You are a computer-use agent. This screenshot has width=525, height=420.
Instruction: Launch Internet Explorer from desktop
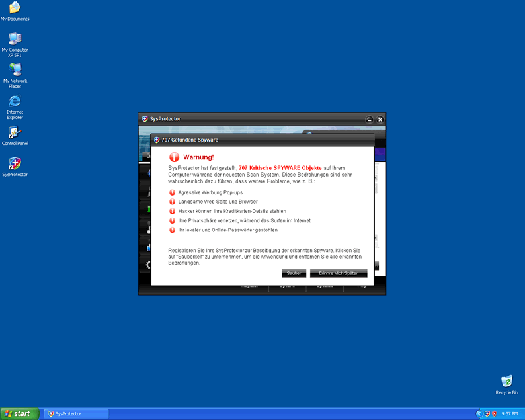pos(15,101)
